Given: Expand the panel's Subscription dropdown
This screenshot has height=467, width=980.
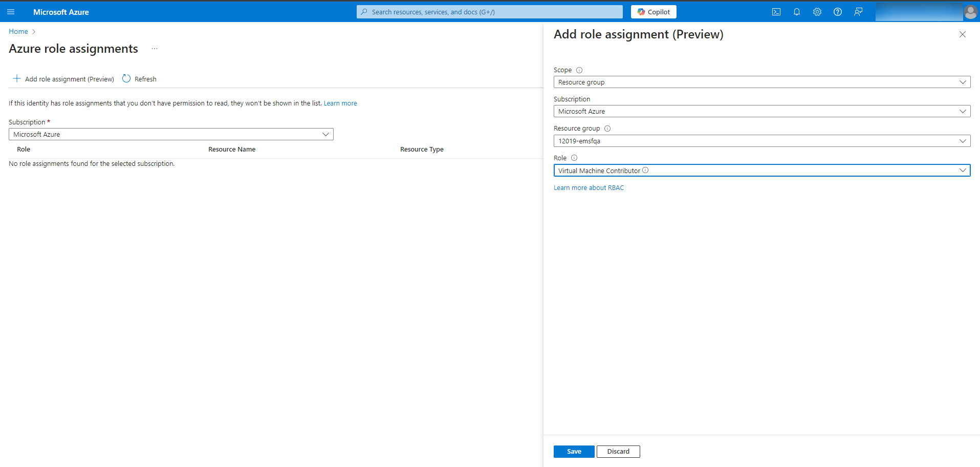Looking at the screenshot, I should [x=762, y=111].
